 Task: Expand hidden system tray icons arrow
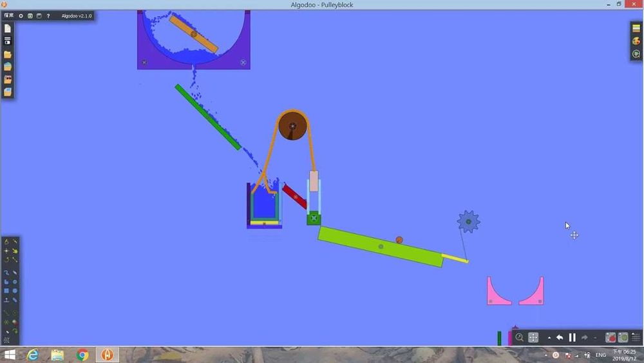pyautogui.click(x=546, y=355)
